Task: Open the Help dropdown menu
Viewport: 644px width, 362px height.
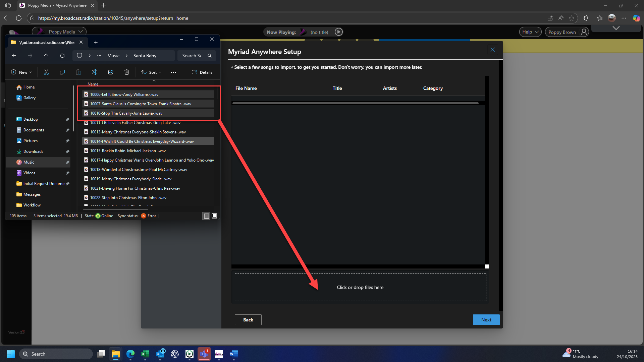Action: (x=530, y=32)
